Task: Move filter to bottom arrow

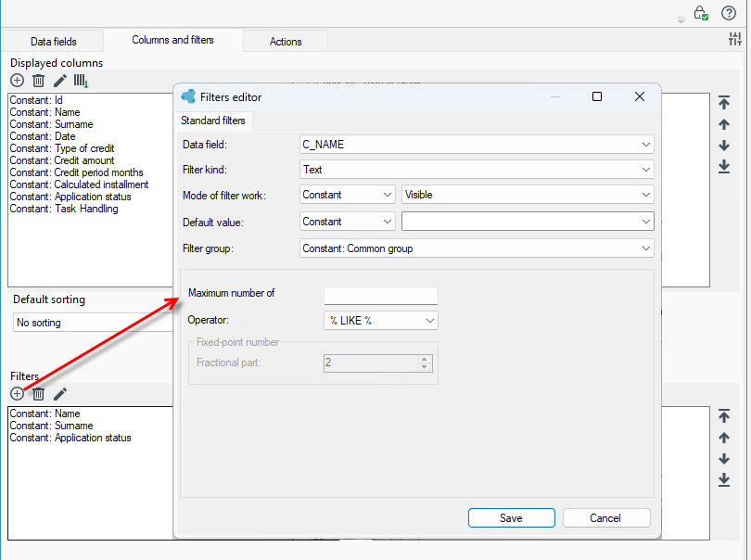Action: (724, 479)
